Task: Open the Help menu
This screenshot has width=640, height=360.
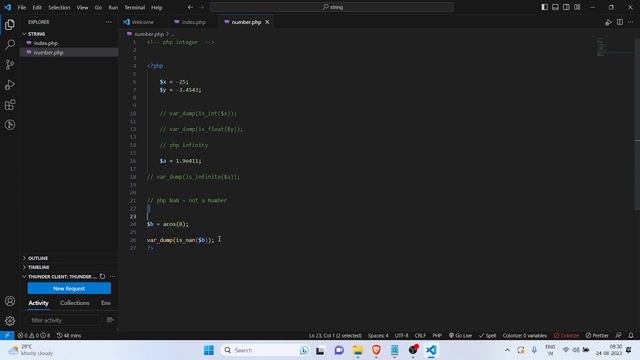Action: pos(157,7)
